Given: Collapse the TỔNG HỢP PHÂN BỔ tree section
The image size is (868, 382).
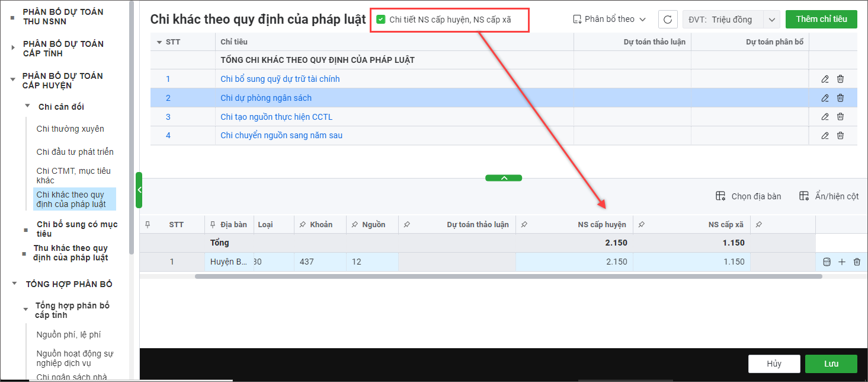Looking at the screenshot, I should [x=15, y=284].
